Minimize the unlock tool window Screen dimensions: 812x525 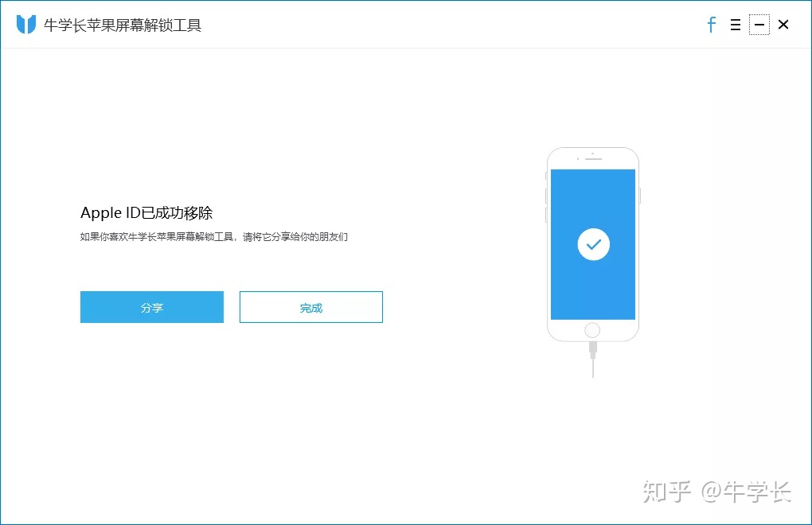[759, 25]
